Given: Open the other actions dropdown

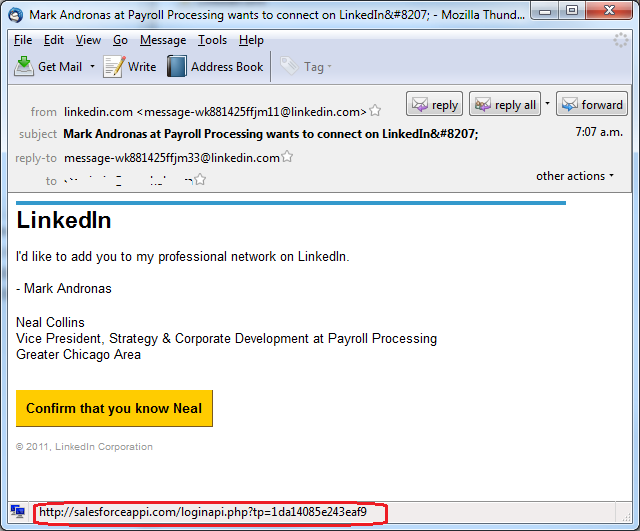Looking at the screenshot, I should tap(575, 176).
